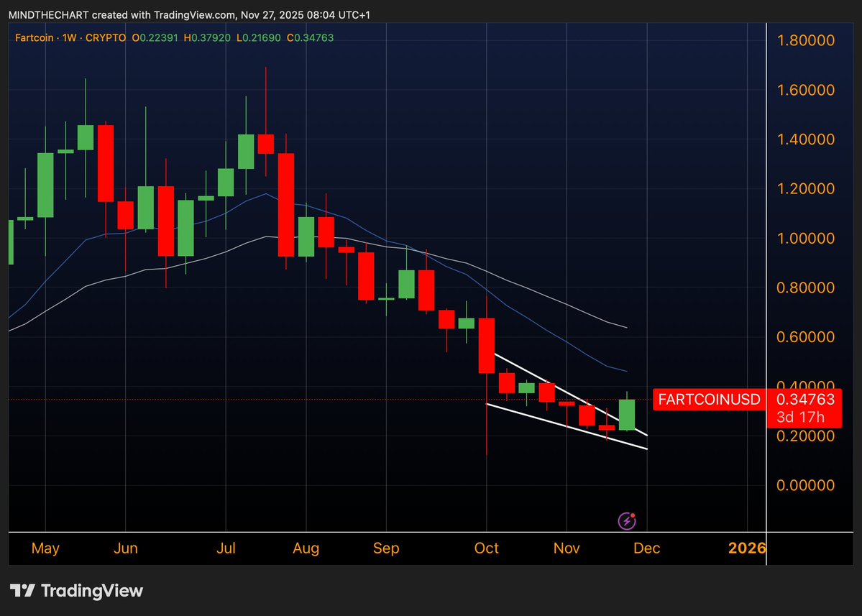The width and height of the screenshot is (862, 616).
Task: Click the 1.40000 price axis label
Action: (805, 139)
